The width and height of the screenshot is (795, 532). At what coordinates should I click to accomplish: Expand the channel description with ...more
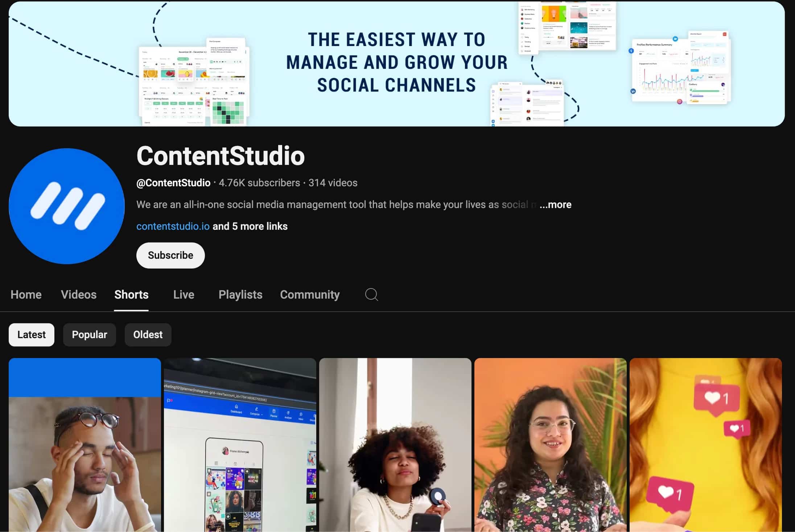(x=555, y=204)
